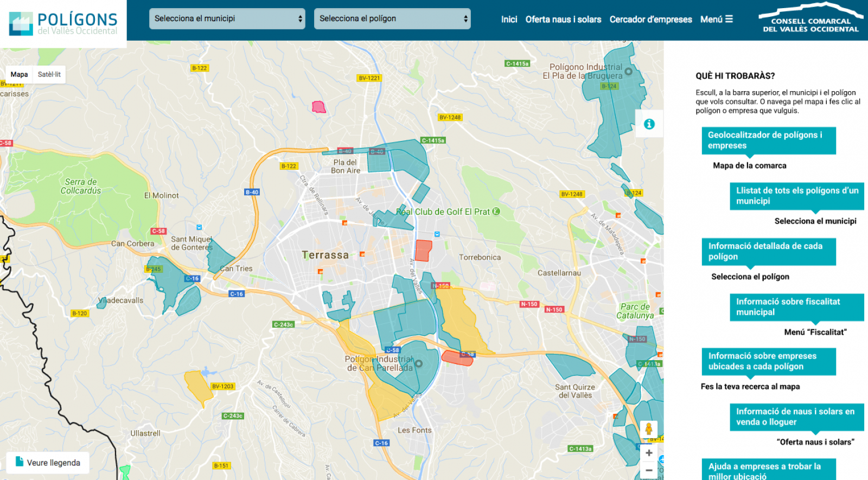Zoom out the map with minus button
Image resolution: width=868 pixels, height=480 pixels.
tap(649, 470)
